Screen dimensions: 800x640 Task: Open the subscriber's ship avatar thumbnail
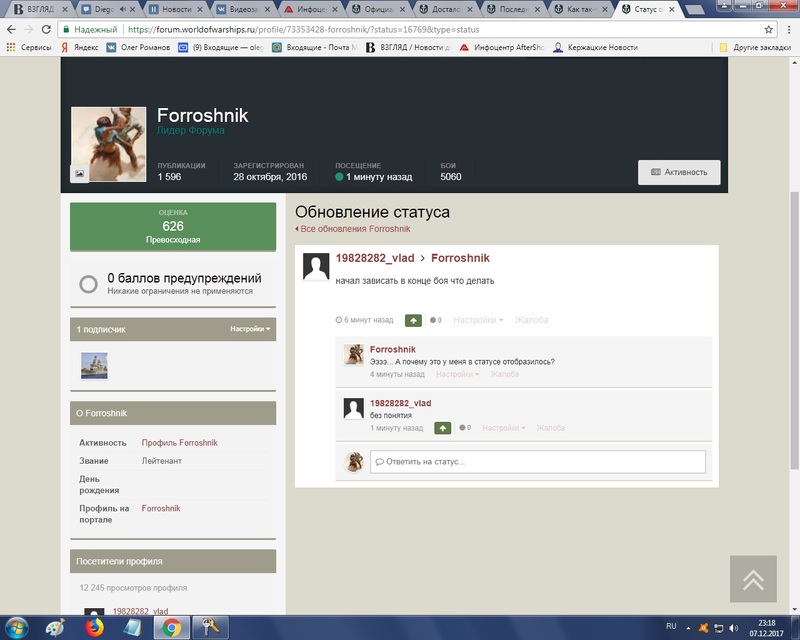[x=94, y=365]
